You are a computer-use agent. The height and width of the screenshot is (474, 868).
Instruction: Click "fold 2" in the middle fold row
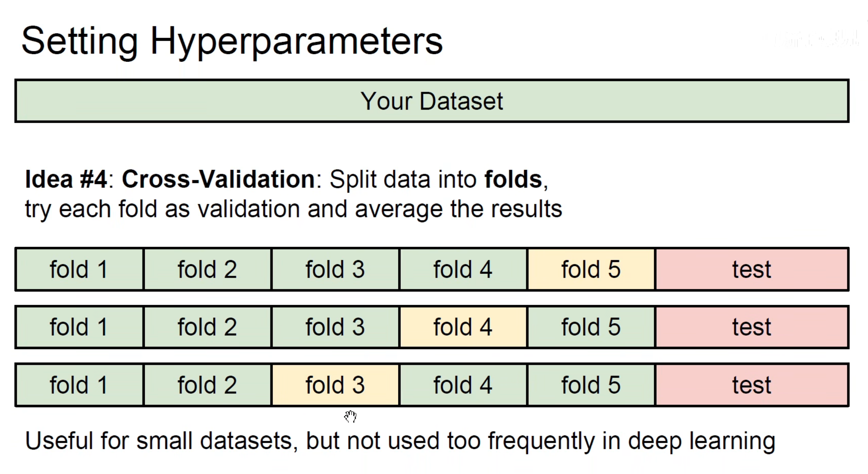[207, 327]
